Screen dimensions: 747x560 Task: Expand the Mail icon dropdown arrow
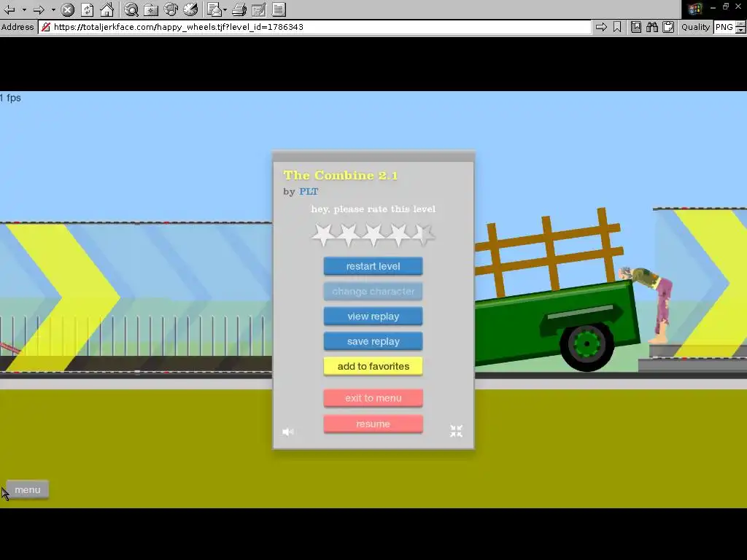coord(225,9)
